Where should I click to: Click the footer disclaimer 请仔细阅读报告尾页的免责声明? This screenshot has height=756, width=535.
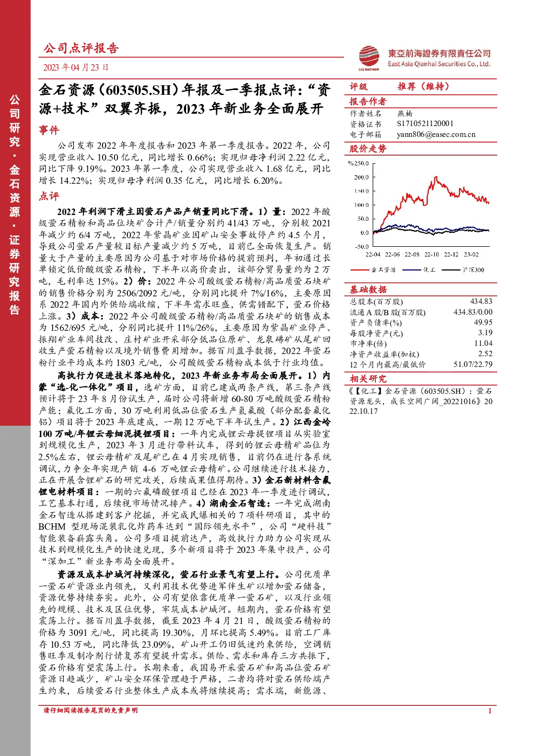(x=91, y=710)
